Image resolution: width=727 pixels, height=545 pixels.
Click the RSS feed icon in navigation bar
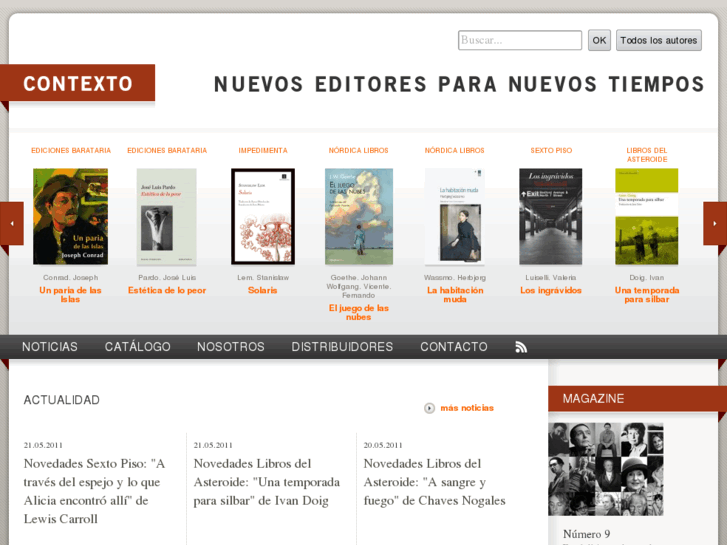[x=521, y=347]
